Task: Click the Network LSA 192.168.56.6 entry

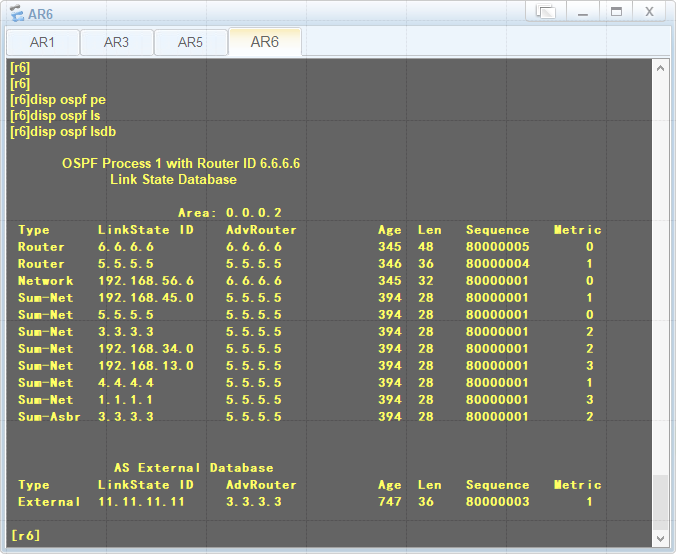Action: [146, 281]
